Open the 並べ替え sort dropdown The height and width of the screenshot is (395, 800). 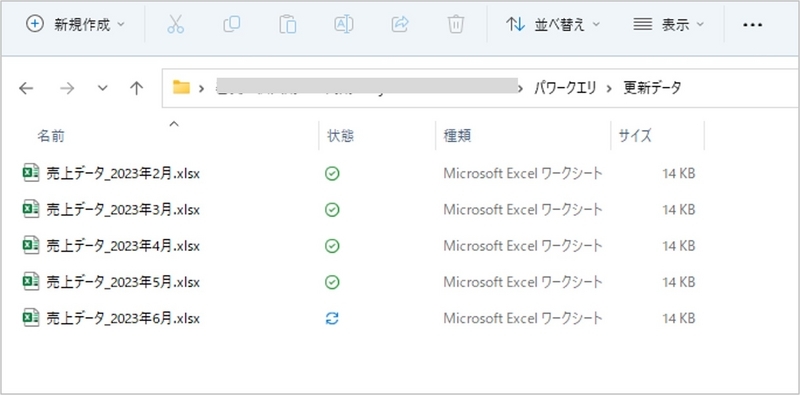pyautogui.click(x=553, y=24)
